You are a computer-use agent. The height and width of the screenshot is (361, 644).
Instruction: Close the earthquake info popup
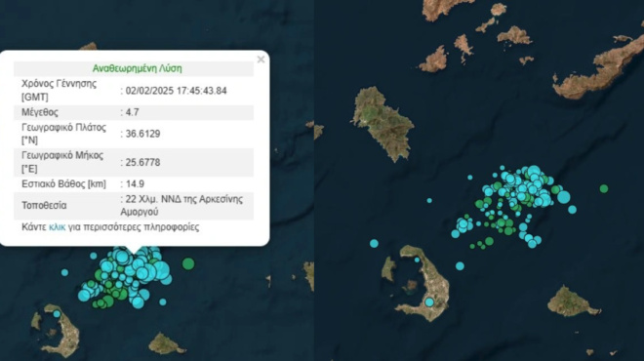[x=261, y=60]
